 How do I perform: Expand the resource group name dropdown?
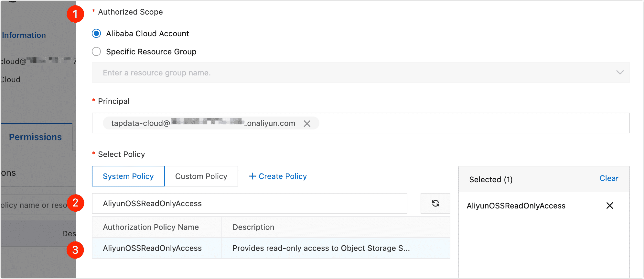(356, 73)
